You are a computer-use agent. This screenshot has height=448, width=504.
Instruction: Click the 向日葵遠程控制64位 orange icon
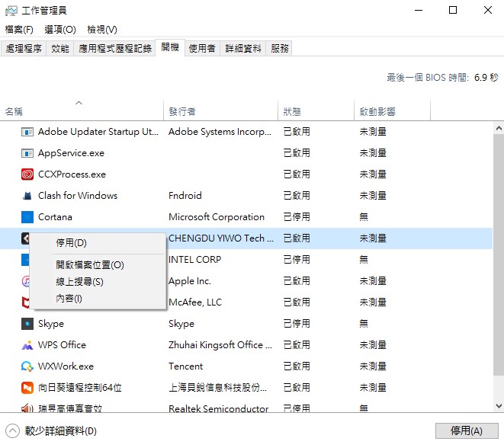27,388
